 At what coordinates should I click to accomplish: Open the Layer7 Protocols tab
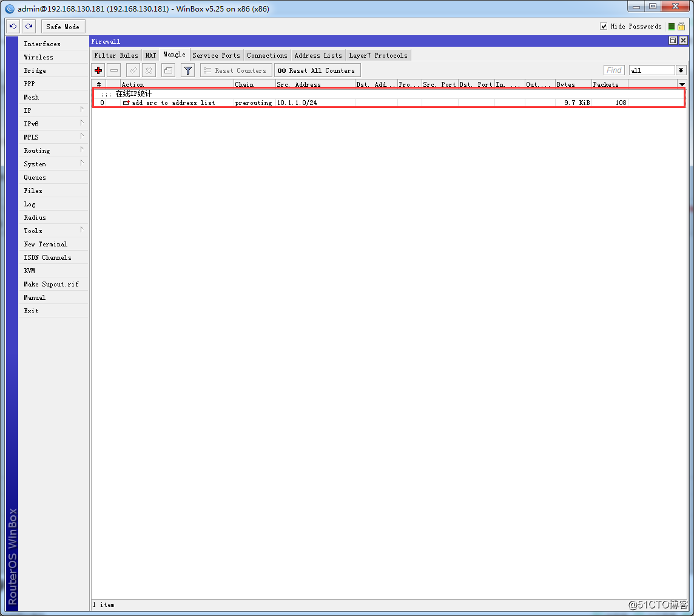tap(378, 55)
